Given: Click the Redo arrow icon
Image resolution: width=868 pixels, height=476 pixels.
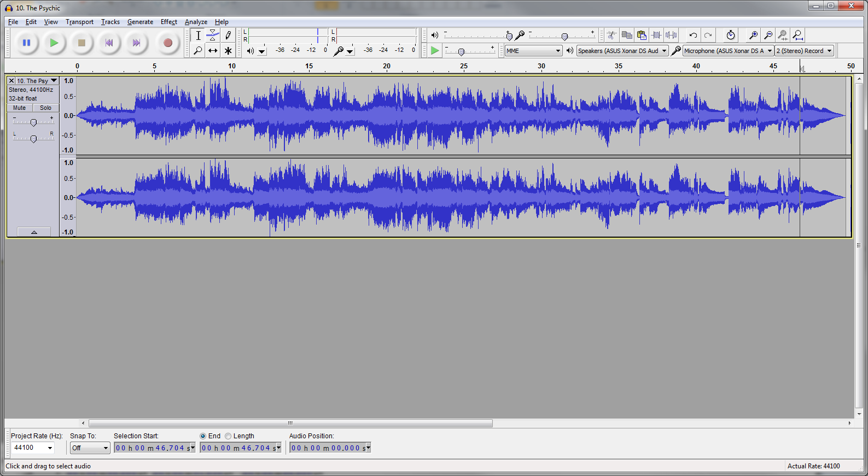Looking at the screenshot, I should coord(708,35).
